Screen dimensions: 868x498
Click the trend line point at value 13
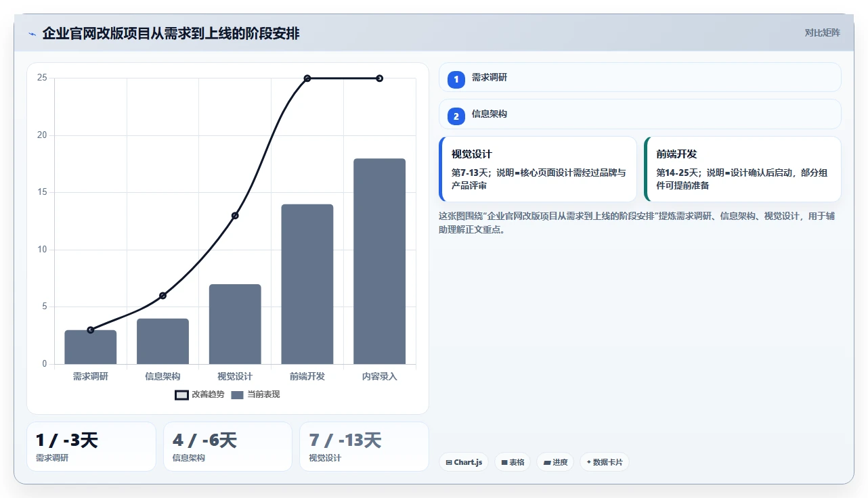tap(235, 216)
